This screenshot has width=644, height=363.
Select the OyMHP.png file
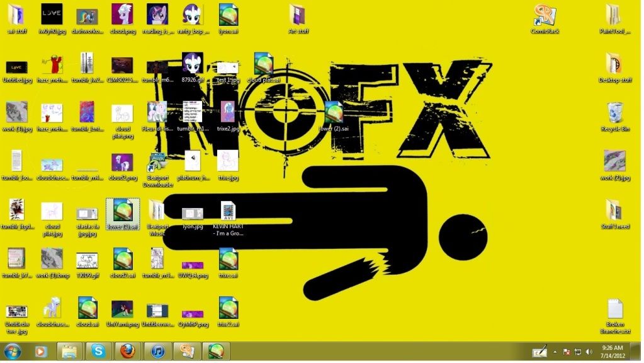coord(193,318)
